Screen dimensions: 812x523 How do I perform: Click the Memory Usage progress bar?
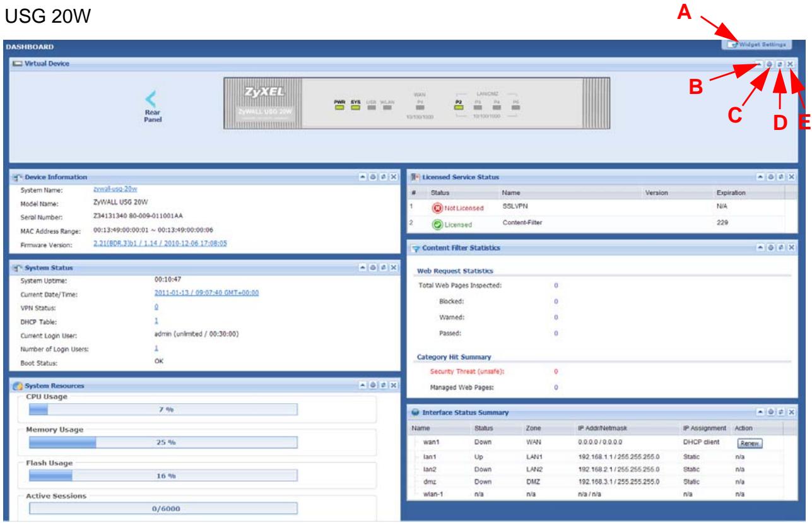point(163,442)
